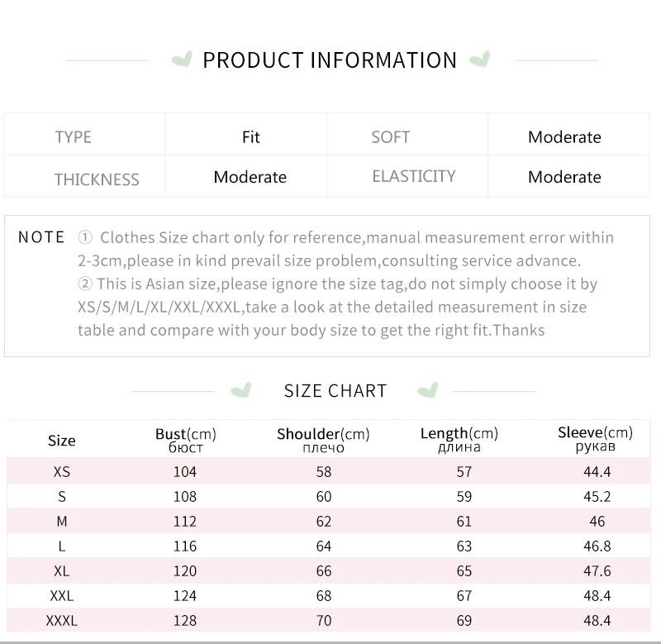Click the NOTE label

pyautogui.click(x=41, y=237)
